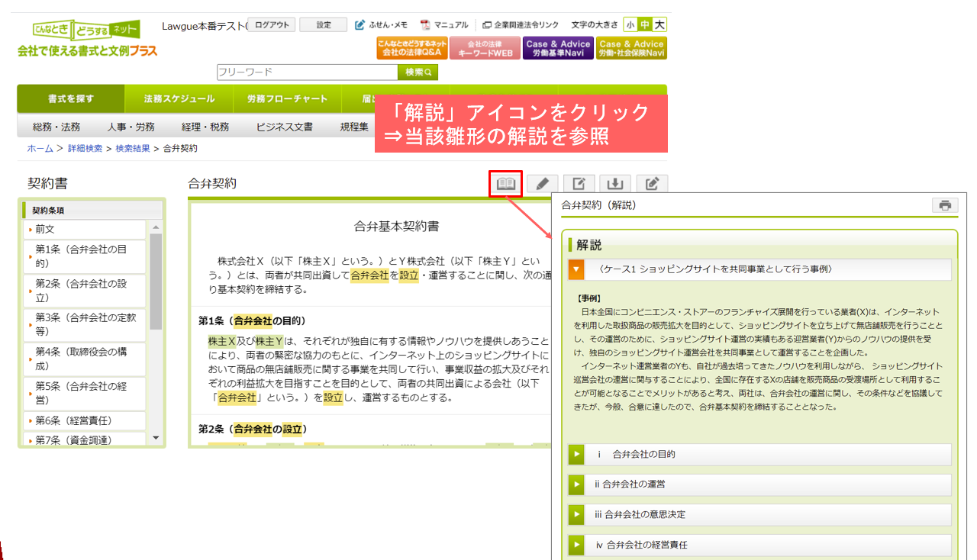977x560 pixels.
Task: Expand the ⅰ 合弁会社の目的 section
Action: [576, 454]
